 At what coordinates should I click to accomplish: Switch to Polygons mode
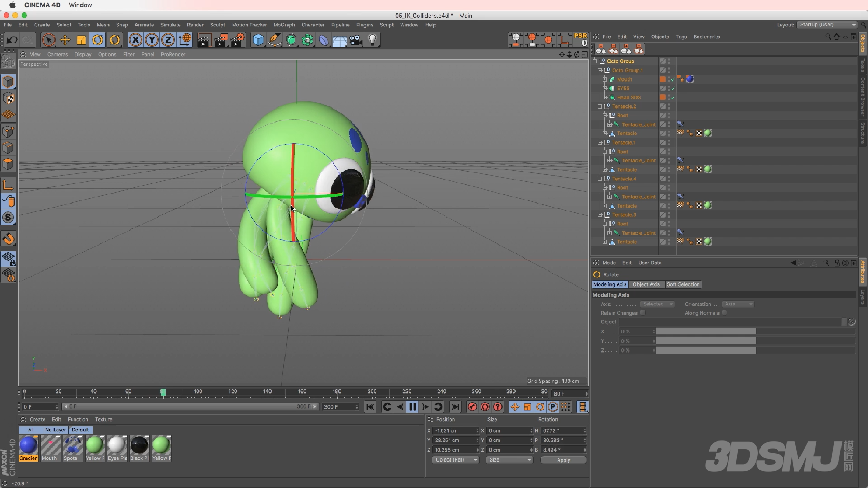click(8, 165)
